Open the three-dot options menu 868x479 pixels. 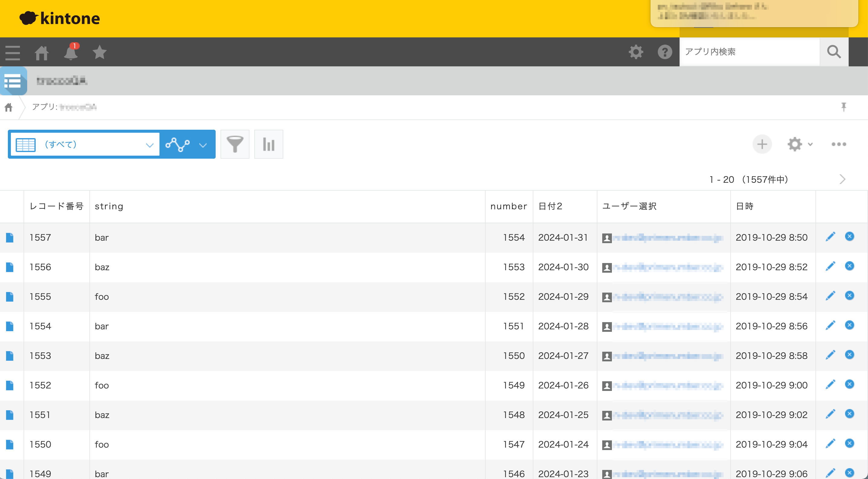pos(839,144)
